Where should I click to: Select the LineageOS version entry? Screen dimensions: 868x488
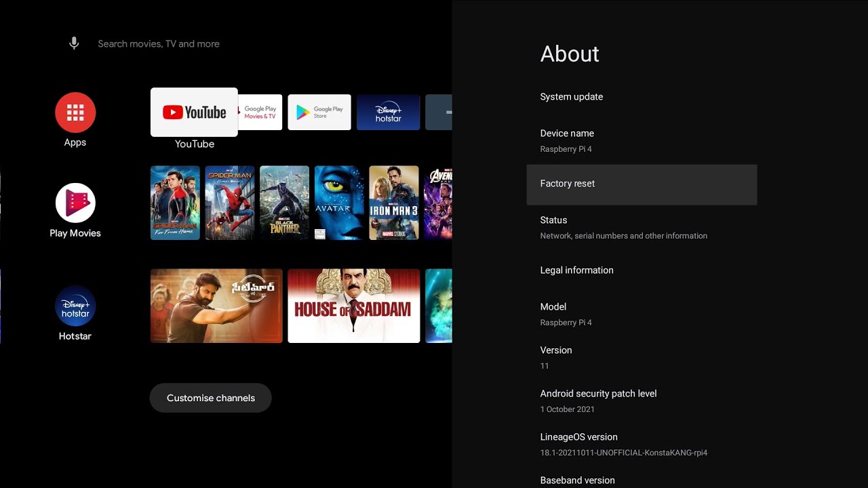(x=642, y=444)
